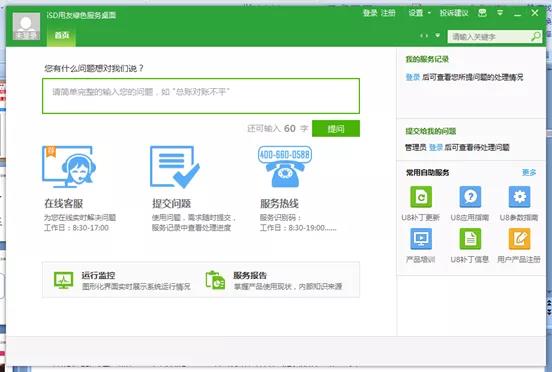Open the title bar menu triangle dropdown
Viewport: 552px width, 372px height.
pyautogui.click(x=500, y=13)
